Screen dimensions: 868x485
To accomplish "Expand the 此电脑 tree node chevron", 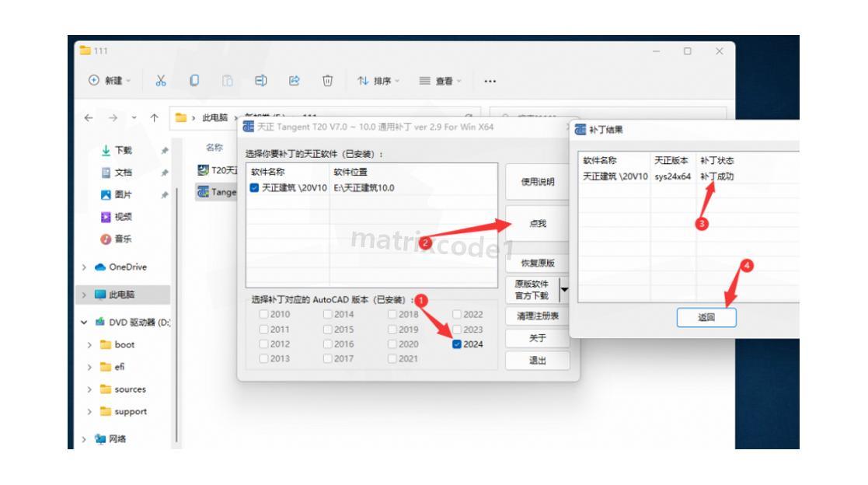I will (x=84, y=295).
